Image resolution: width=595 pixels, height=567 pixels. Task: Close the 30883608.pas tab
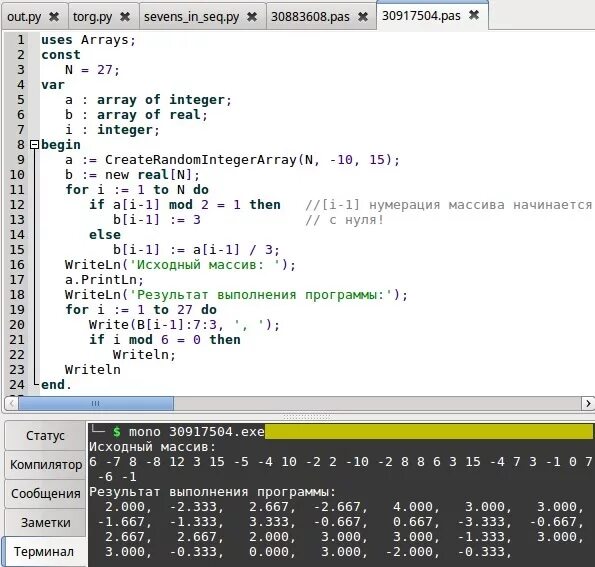[363, 17]
